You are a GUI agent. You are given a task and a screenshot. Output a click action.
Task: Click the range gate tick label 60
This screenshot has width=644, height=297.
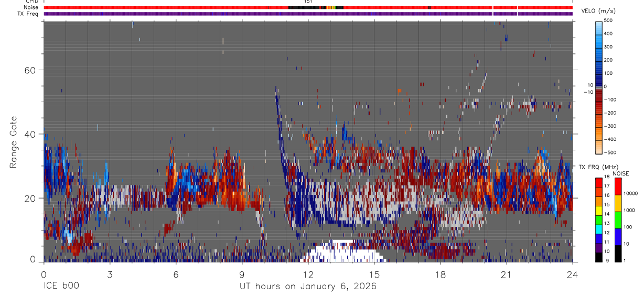pyautogui.click(x=31, y=70)
